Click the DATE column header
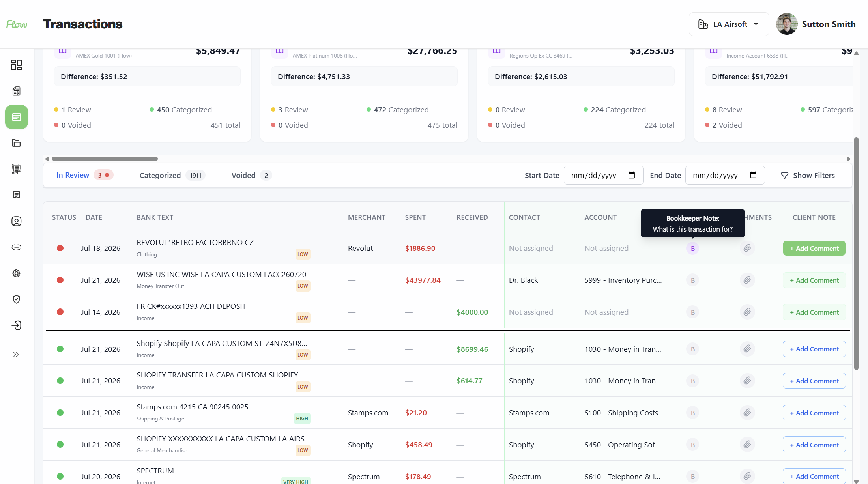Viewport: 868px width, 484px height. tap(94, 217)
